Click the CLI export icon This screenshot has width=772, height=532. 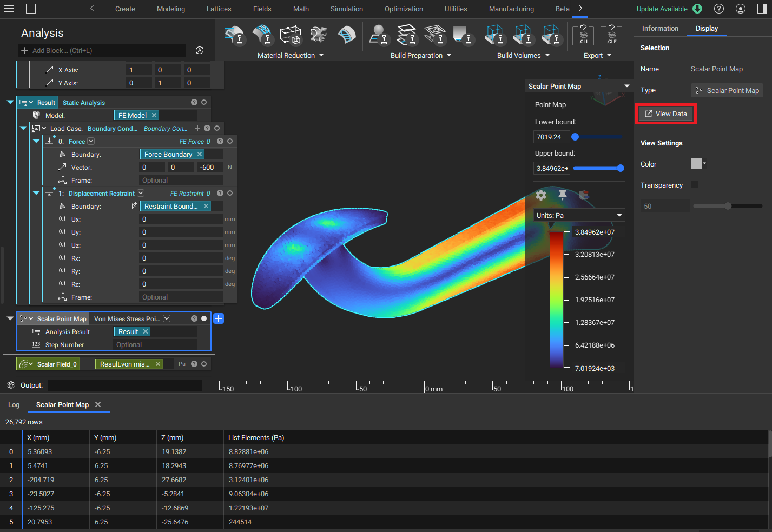point(583,35)
